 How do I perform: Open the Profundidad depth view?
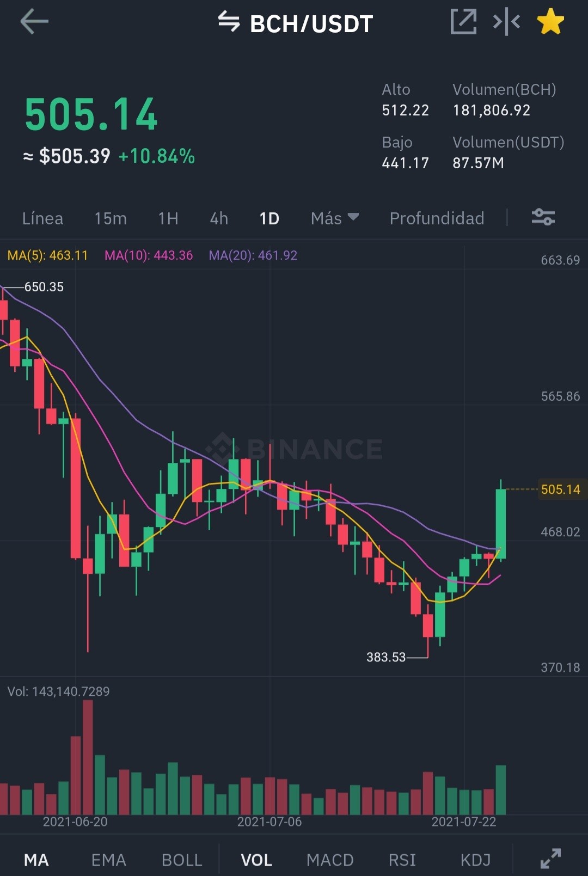click(437, 218)
